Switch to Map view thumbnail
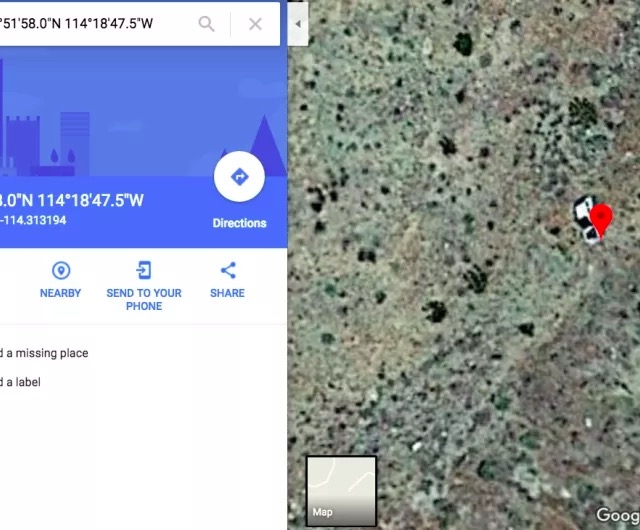The width and height of the screenshot is (640, 530). click(x=341, y=491)
